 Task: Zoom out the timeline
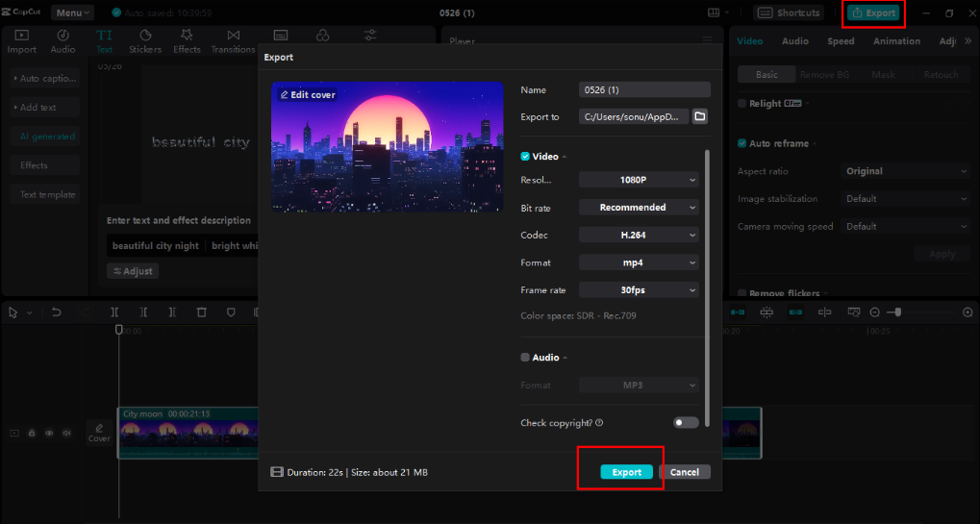875,312
